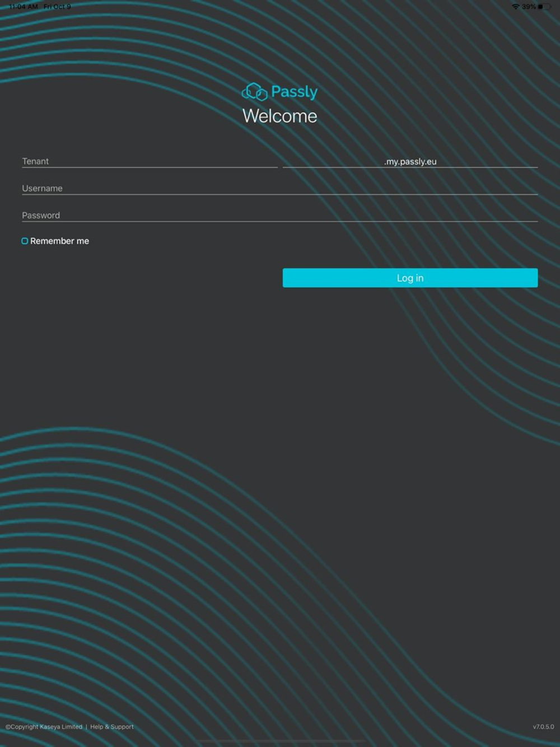Click the Passly hexagon logo icon

tap(254, 91)
